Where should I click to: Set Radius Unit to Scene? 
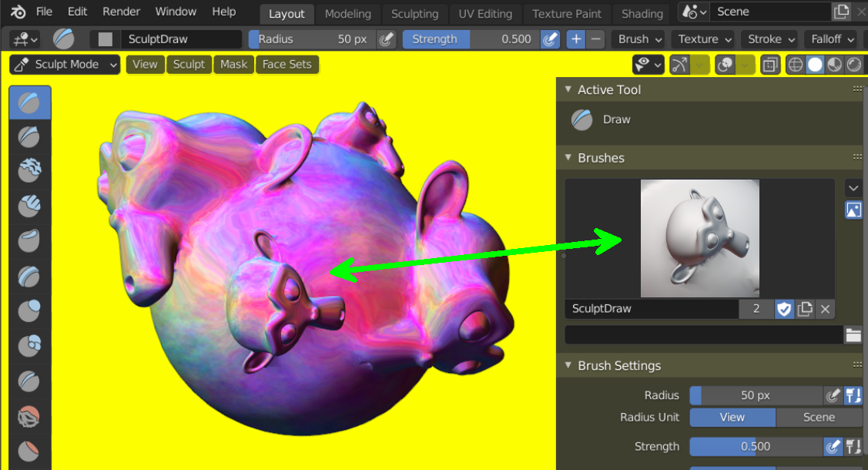819,418
